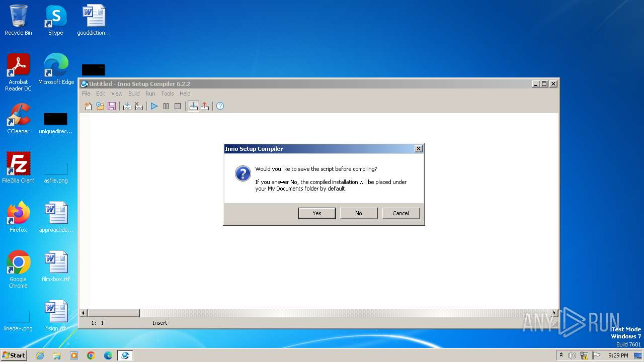This screenshot has height=362, width=644.
Task: Open the Run menu
Action: pyautogui.click(x=150, y=94)
